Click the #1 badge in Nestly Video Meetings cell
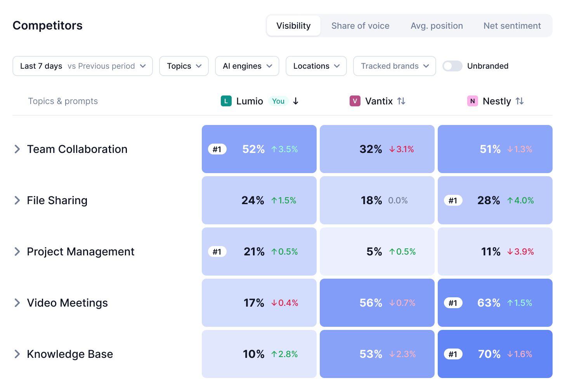Screen dimensions: 565x392 pos(453,303)
